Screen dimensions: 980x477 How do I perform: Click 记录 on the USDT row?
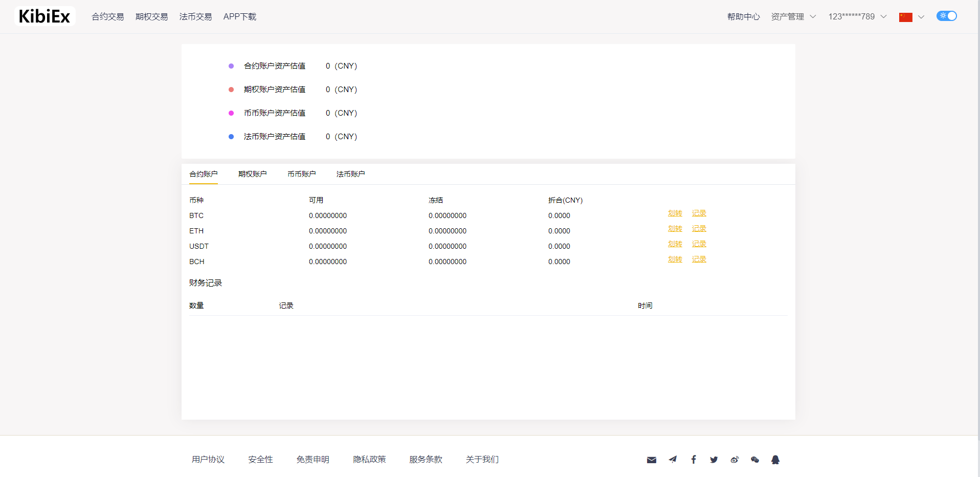[x=699, y=244]
